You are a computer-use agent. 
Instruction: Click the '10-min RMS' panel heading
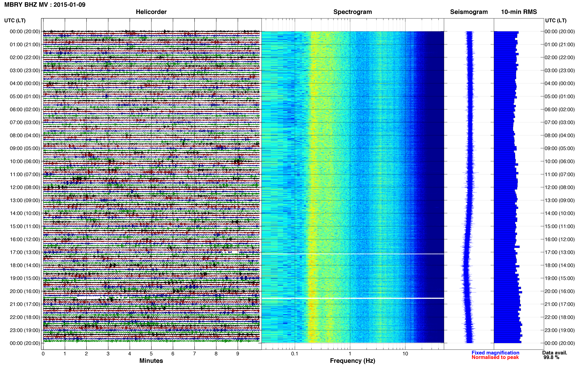519,12
